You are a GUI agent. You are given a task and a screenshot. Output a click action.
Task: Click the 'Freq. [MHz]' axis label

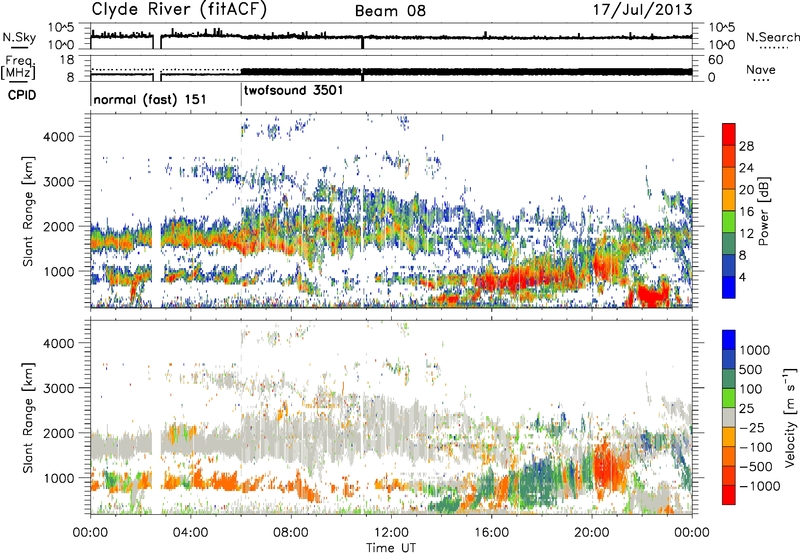point(18,67)
